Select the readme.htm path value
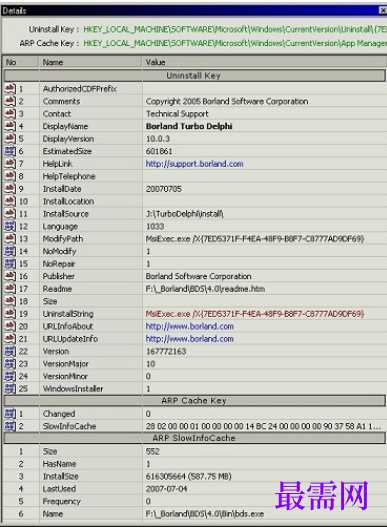Viewport: 387px width, 527px height. tap(205, 289)
